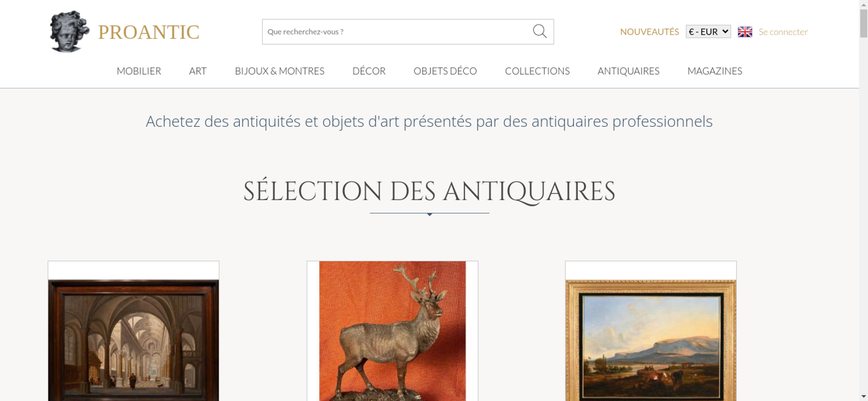Screen dimensions: 868x401
Task: Open the COLLECTIONS menu
Action: [x=537, y=71]
